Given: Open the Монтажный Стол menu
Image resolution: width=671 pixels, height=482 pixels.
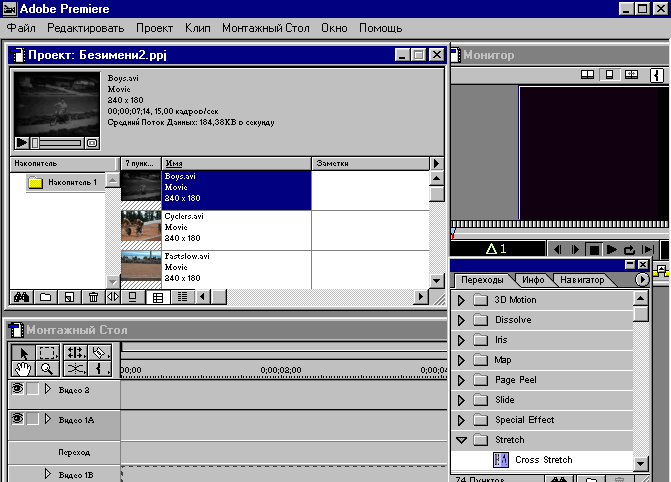Looking at the screenshot, I should point(265,28).
